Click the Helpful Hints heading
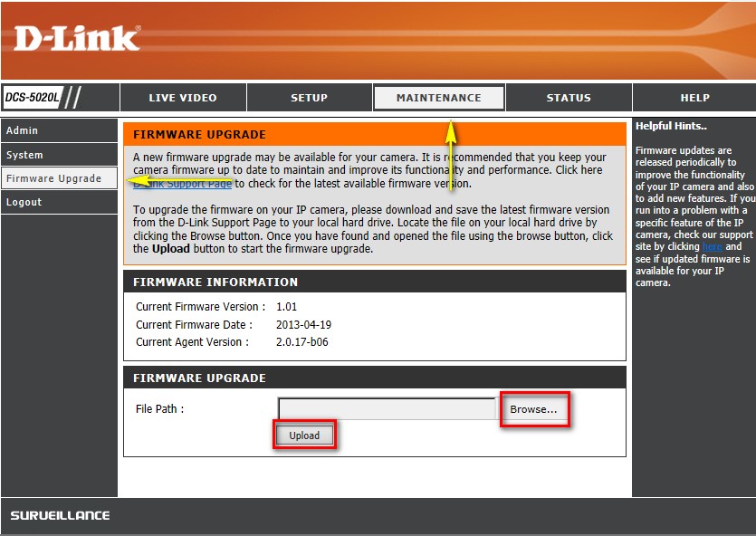This screenshot has height=536, width=756. (671, 126)
